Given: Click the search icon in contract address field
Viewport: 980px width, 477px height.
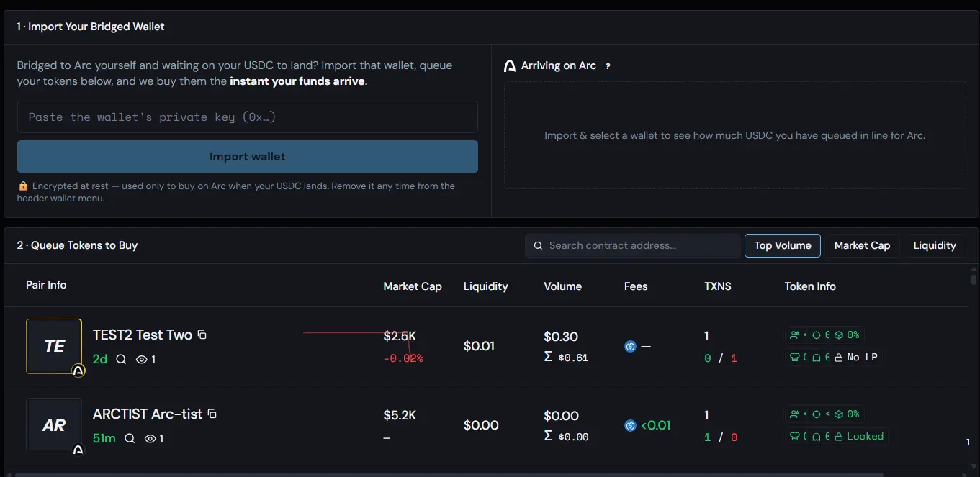Looking at the screenshot, I should [538, 245].
